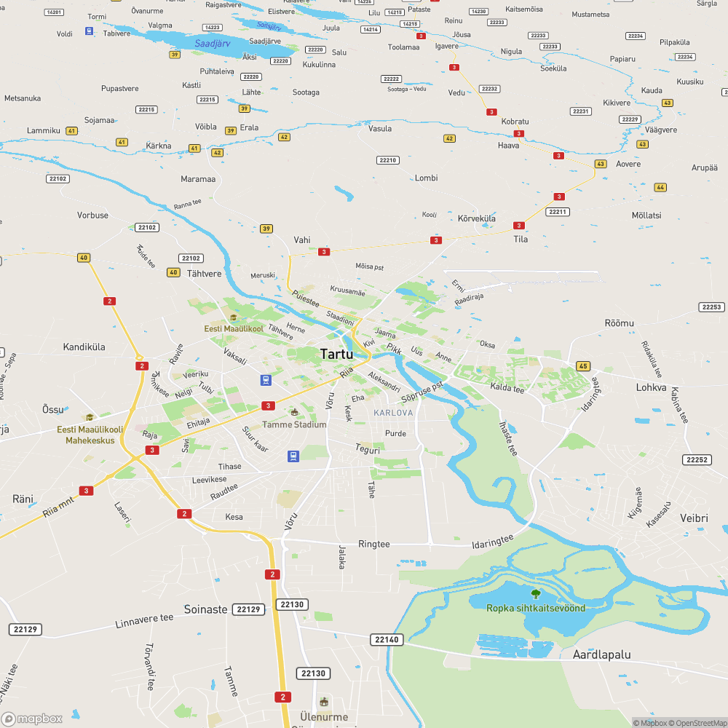Image resolution: width=728 pixels, height=728 pixels.
Task: Click the Aardlapalu village label
Action: [601, 654]
